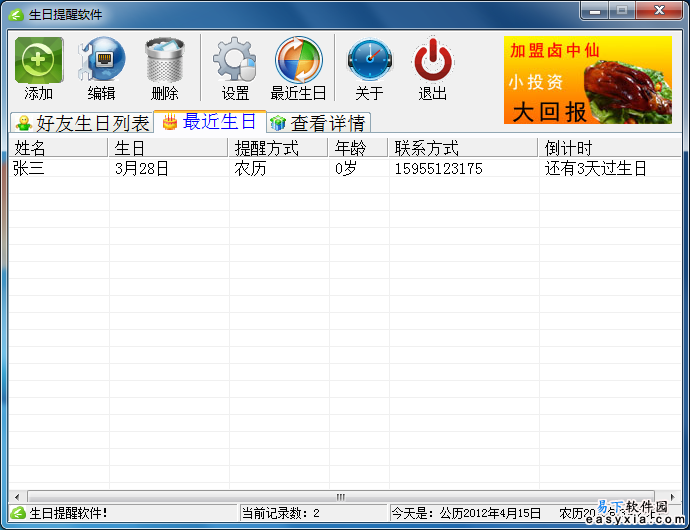Click the 倒计时 column header

click(610, 148)
